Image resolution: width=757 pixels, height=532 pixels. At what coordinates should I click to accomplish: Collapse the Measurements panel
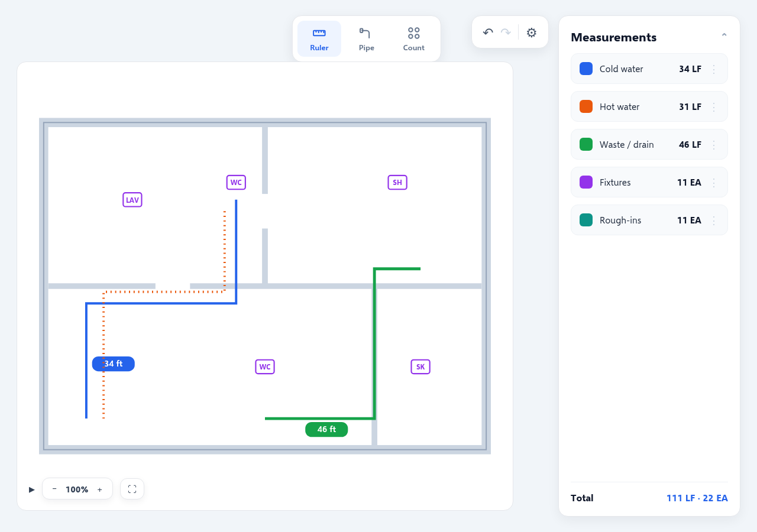click(724, 37)
